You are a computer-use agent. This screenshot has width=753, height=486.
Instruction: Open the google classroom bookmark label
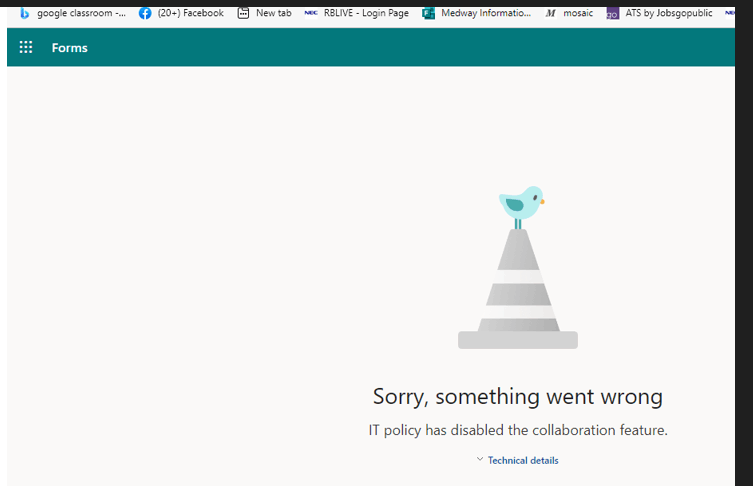click(x=81, y=13)
